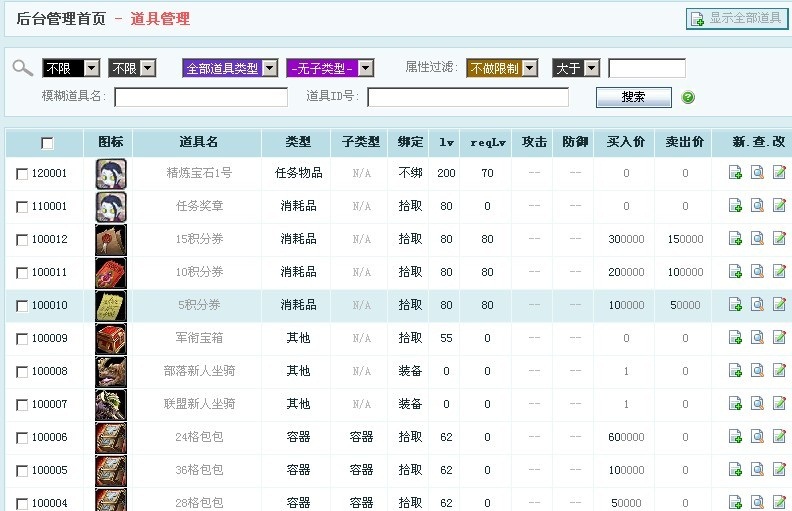
Task: Click the view icon for item 110001
Action: (x=757, y=206)
